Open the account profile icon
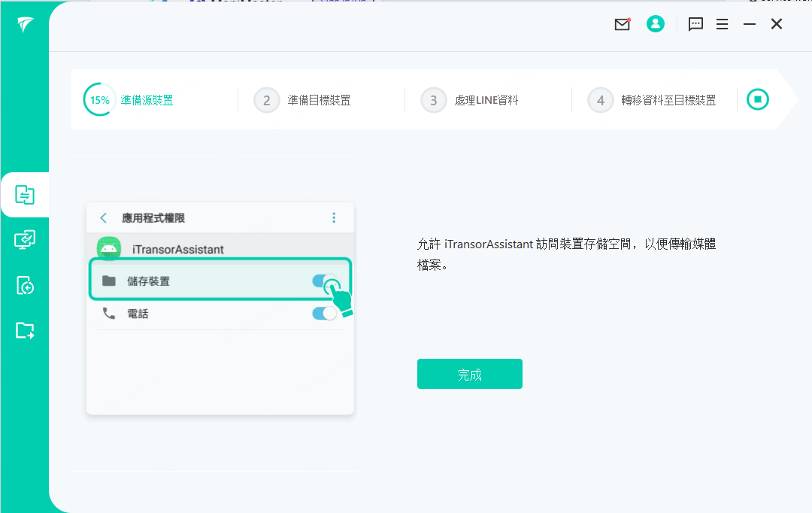Screen dimensions: 812x513 (x=655, y=23)
